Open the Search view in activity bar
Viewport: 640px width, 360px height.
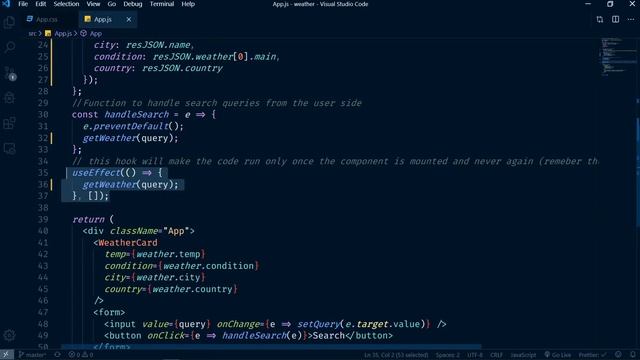[x=9, y=47]
